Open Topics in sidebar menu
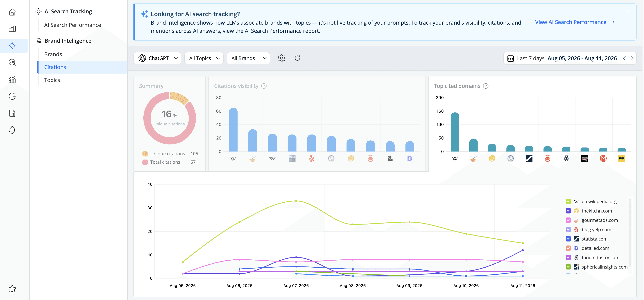The width and height of the screenshot is (644, 300). [52, 80]
